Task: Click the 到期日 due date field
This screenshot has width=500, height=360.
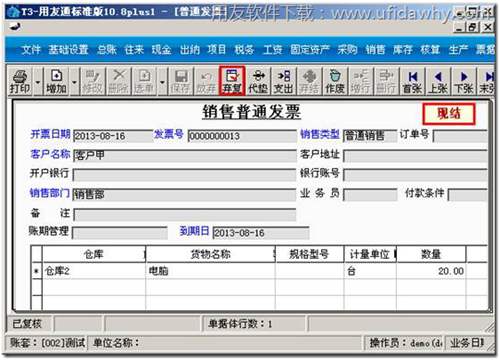Action: click(261, 233)
